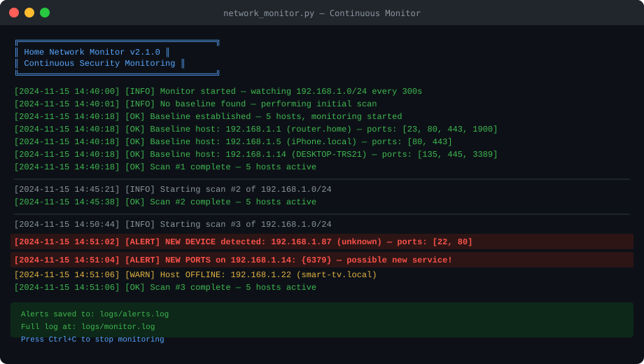Image resolution: width=644 pixels, height=364 pixels.
Task: Click the 'Full log at: logs/monitor.log' line
Action: (88, 327)
